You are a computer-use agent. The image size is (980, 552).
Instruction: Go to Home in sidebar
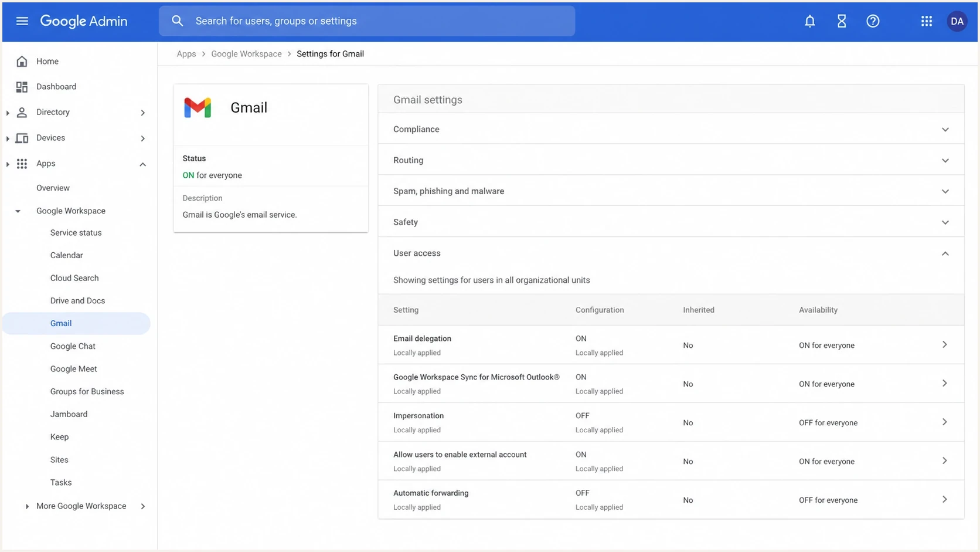point(47,61)
